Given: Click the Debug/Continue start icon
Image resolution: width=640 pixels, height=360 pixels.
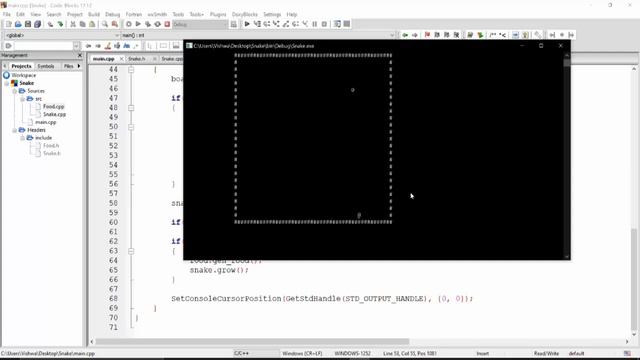Looking at the screenshot, I should 247,24.
